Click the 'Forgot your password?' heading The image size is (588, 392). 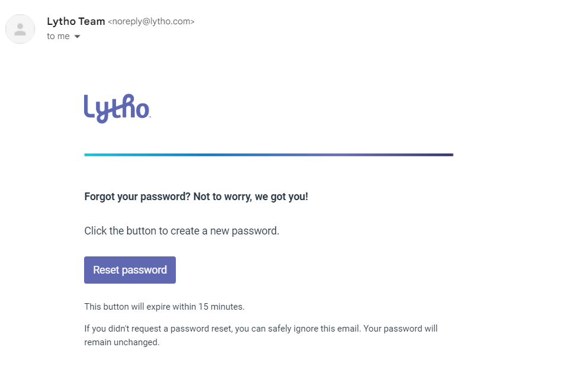coord(137,197)
